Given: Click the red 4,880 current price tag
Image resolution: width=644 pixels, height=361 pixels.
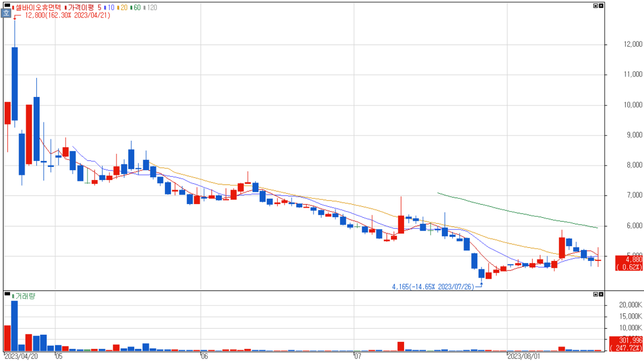Looking at the screenshot, I should (629, 263).
